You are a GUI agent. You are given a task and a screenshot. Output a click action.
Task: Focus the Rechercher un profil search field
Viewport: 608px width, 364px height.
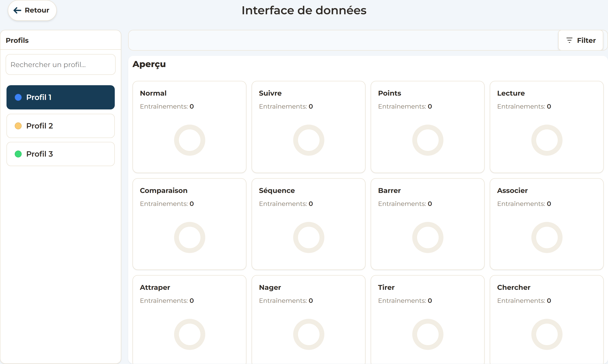point(61,64)
